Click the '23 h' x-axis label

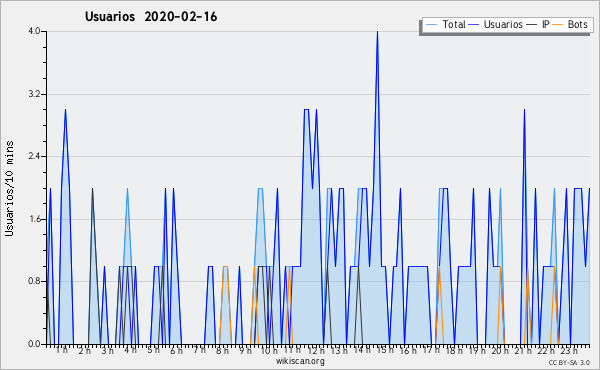coord(569,350)
